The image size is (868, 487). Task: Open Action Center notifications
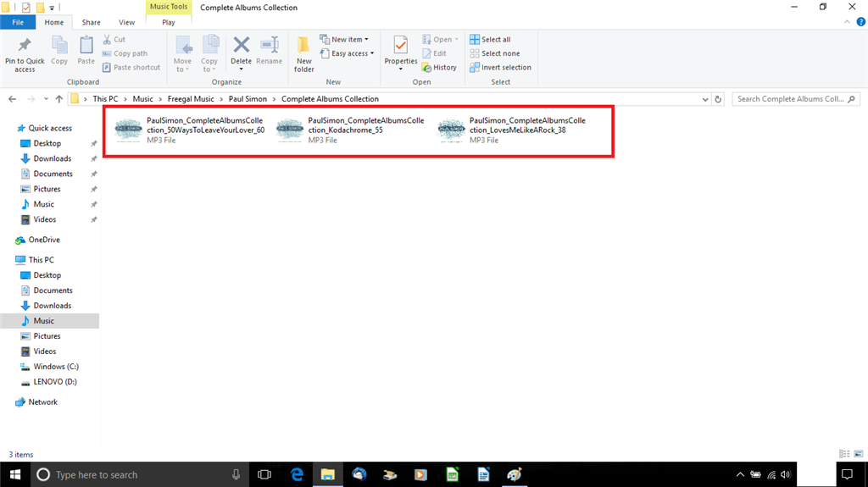tap(847, 474)
